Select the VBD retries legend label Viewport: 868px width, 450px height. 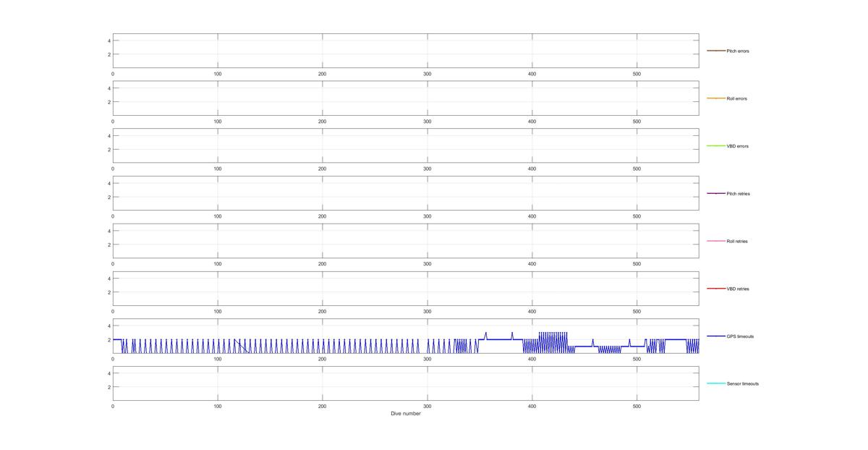(x=738, y=289)
